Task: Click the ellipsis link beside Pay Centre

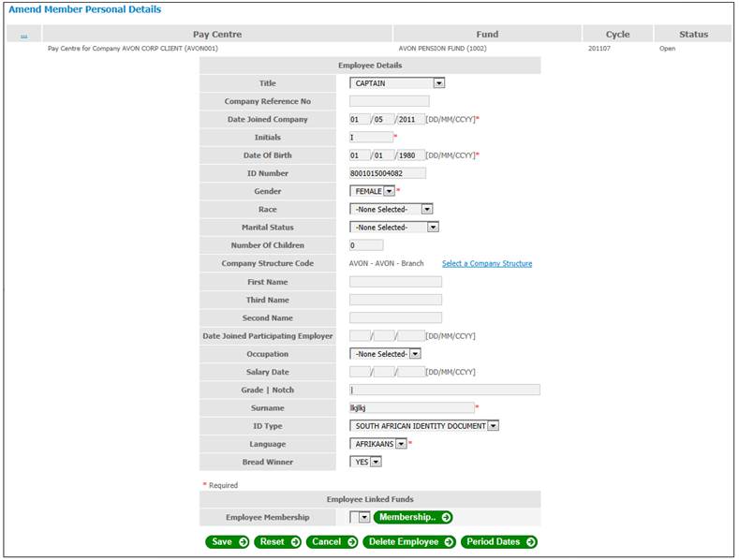Action: pos(23,35)
